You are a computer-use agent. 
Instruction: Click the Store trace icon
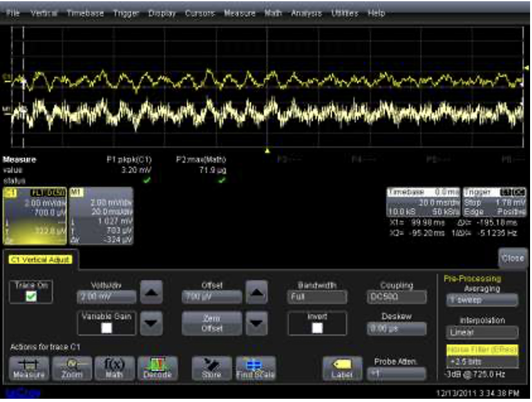coord(212,368)
